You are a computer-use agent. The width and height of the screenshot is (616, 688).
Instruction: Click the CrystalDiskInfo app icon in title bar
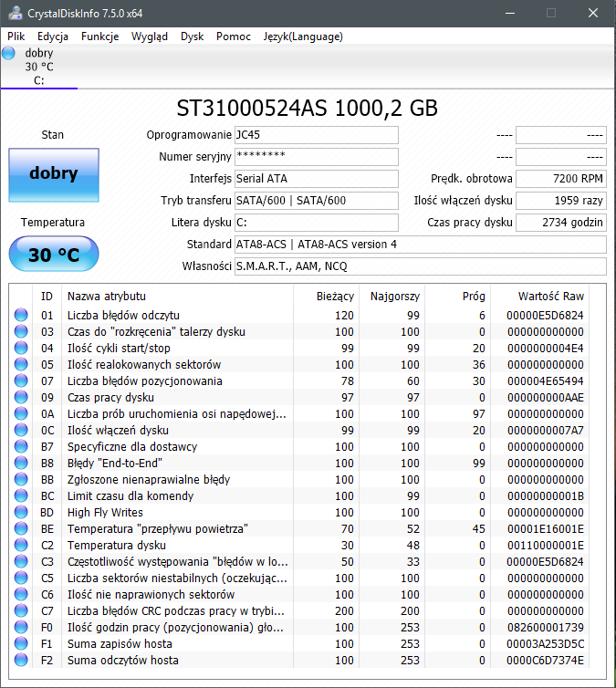click(16, 13)
